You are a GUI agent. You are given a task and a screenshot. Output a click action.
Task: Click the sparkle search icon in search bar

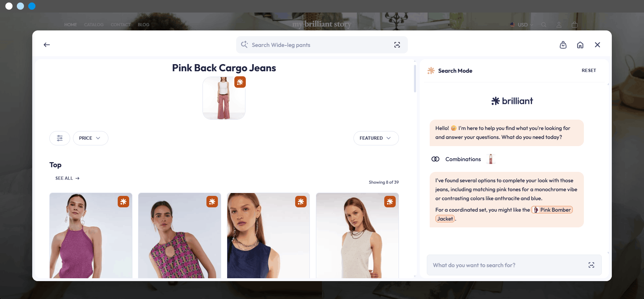[244, 44]
